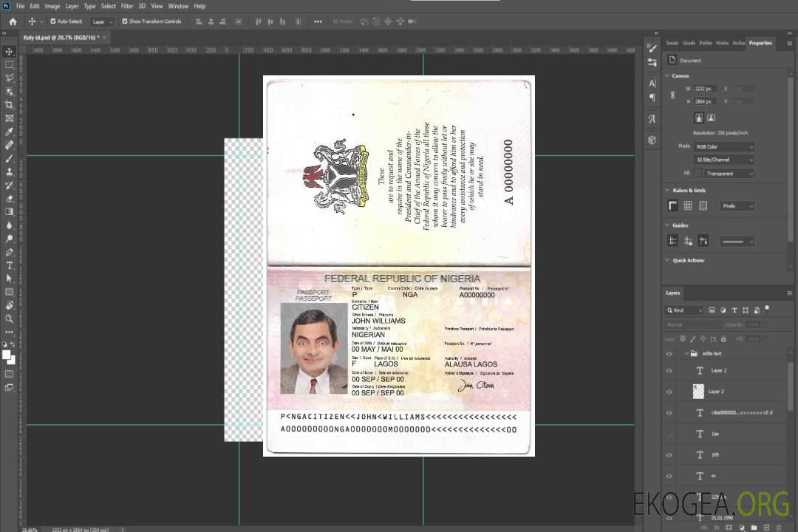Open the Auto-Select Layer dropdown
The height and width of the screenshot is (532, 798).
coord(102,21)
